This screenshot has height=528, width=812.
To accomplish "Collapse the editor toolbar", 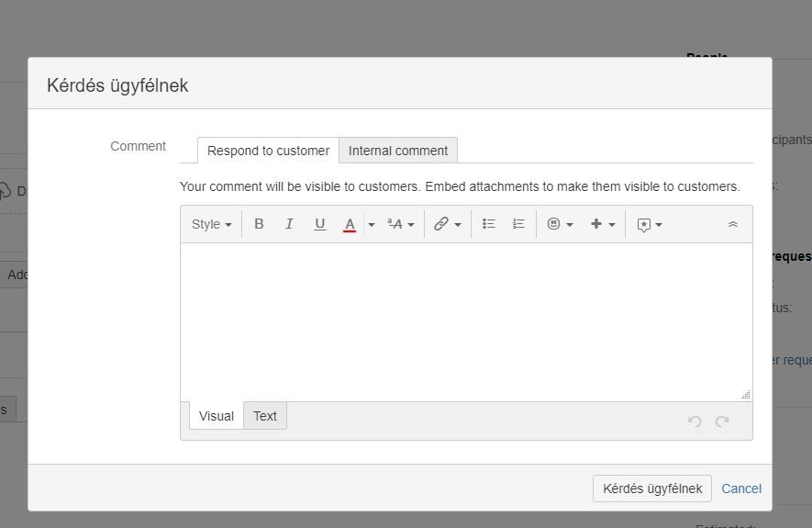I will click(733, 224).
